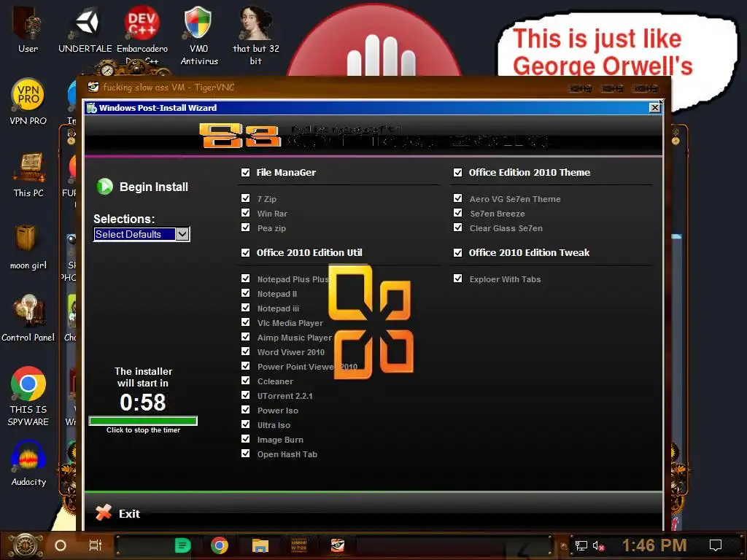Click the green Begin Install arrow icon

pos(105,186)
